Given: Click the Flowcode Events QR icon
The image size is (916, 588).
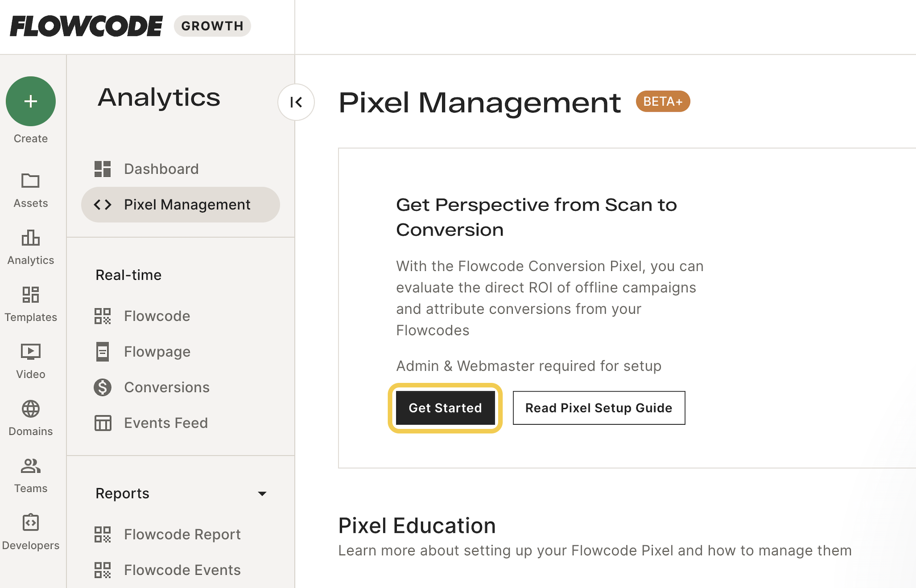Looking at the screenshot, I should (103, 570).
